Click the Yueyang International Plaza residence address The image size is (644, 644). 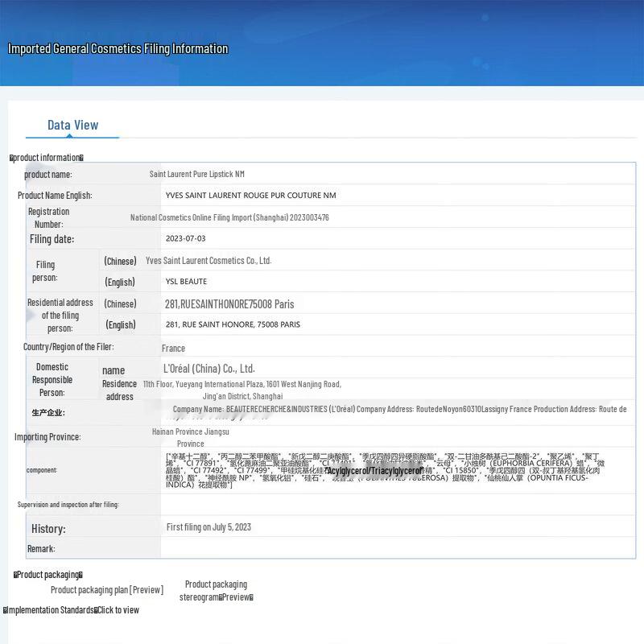[x=242, y=385]
